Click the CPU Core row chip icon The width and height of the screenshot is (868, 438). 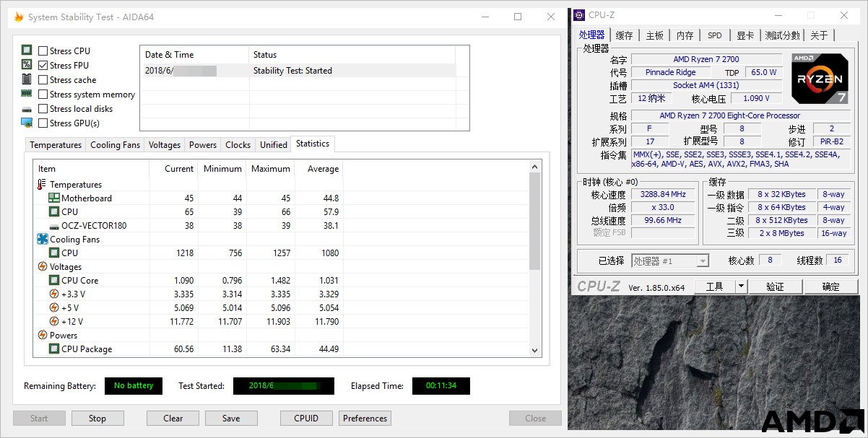(x=54, y=281)
